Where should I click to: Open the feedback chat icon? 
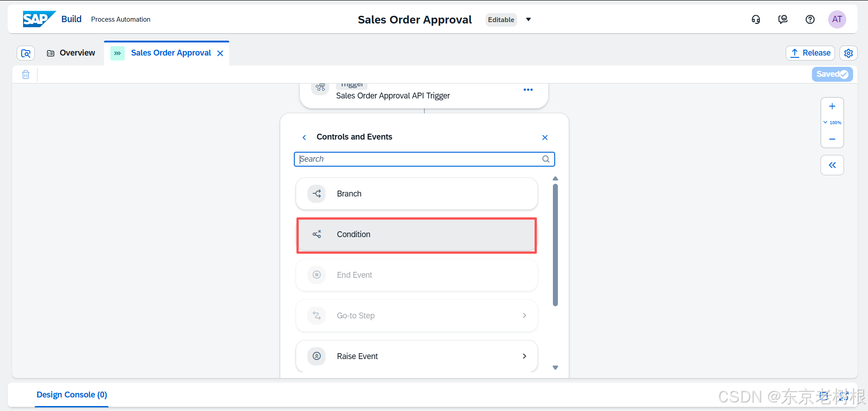pyautogui.click(x=783, y=19)
